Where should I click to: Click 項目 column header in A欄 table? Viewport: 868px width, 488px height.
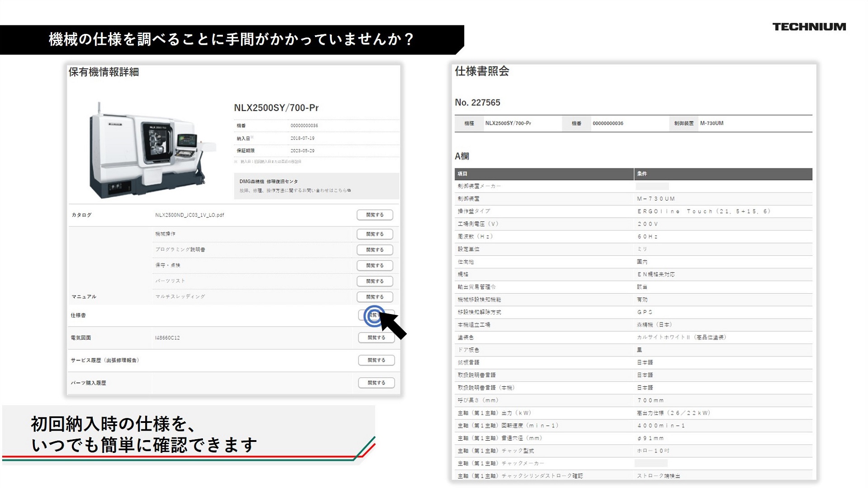click(462, 174)
